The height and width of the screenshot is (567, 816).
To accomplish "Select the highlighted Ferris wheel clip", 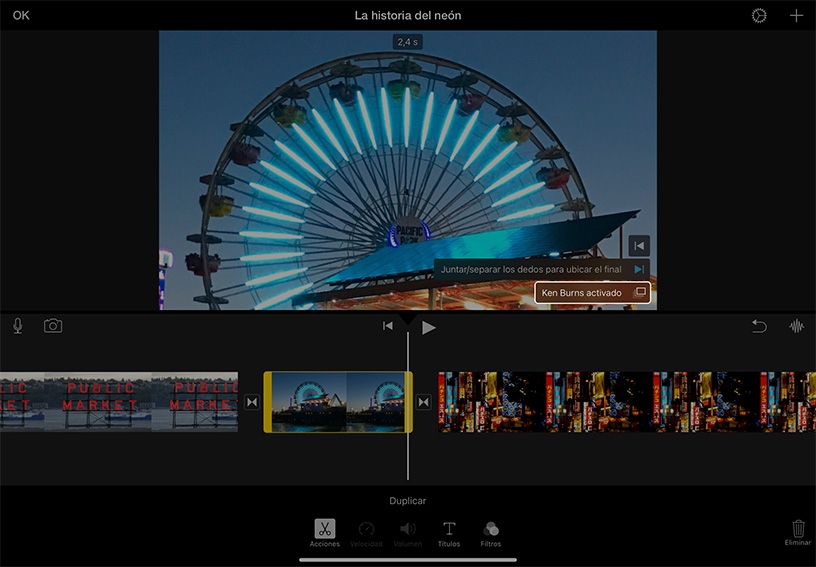I will (x=338, y=402).
